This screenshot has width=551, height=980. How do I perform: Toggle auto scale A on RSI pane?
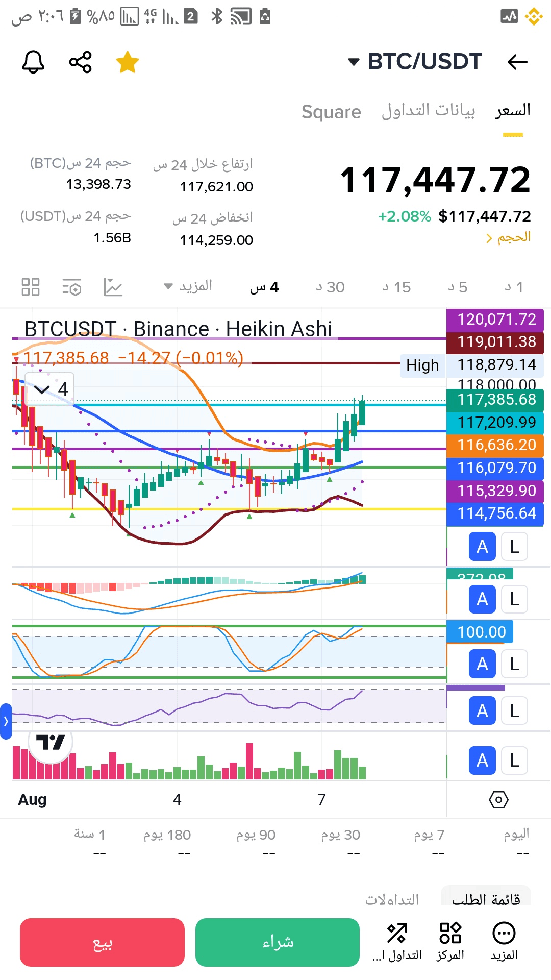[x=482, y=710]
